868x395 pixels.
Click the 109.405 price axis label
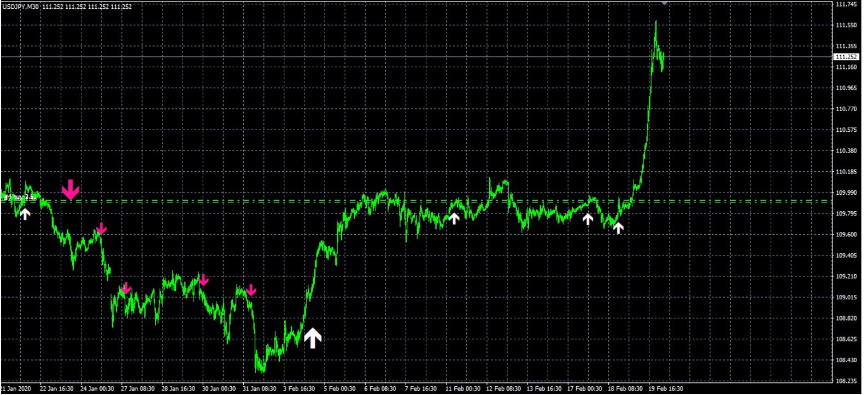click(x=847, y=255)
